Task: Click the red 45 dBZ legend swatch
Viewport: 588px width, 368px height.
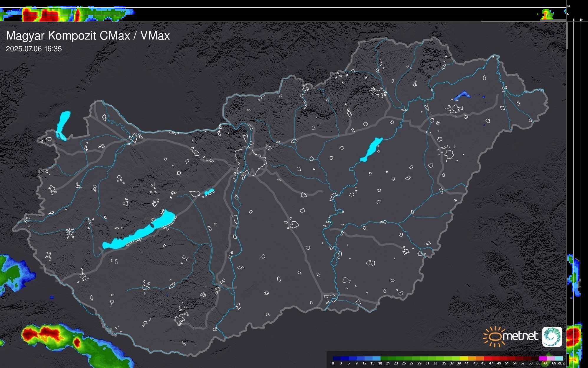Action: (487, 358)
